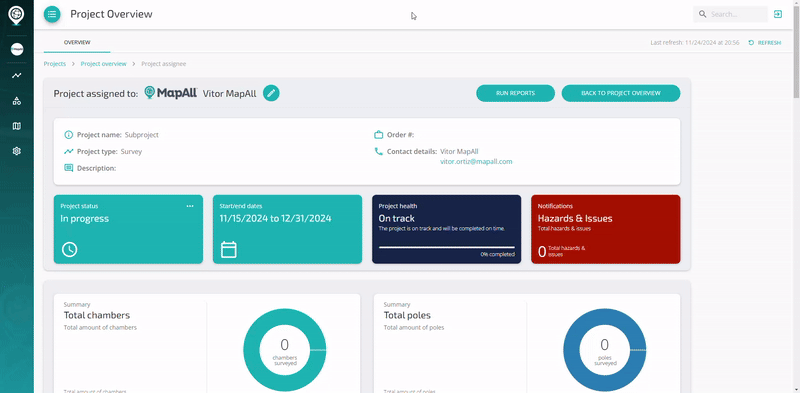Click the Survey project type value

(131, 152)
